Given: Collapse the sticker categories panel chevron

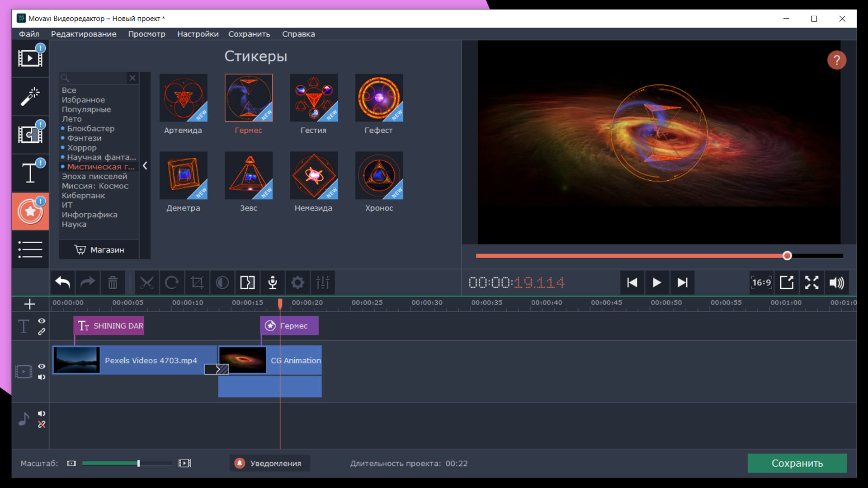Looking at the screenshot, I should (145, 166).
